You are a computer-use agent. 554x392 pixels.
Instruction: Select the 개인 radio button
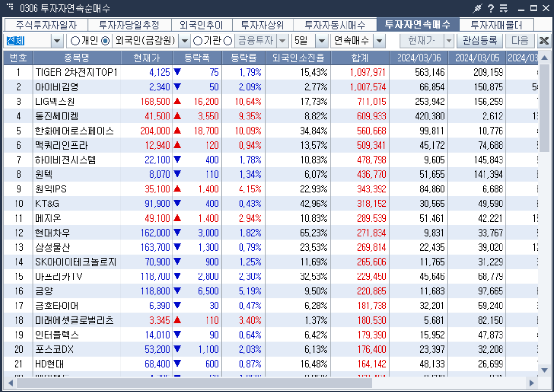tap(75, 41)
